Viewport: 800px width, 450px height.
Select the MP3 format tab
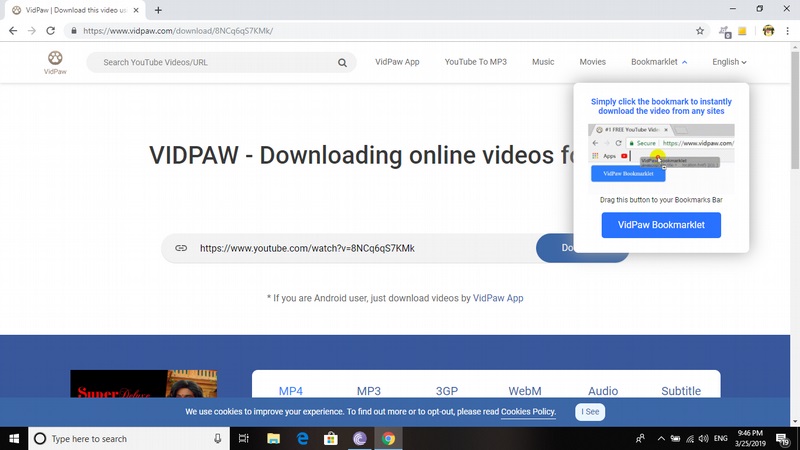click(368, 391)
